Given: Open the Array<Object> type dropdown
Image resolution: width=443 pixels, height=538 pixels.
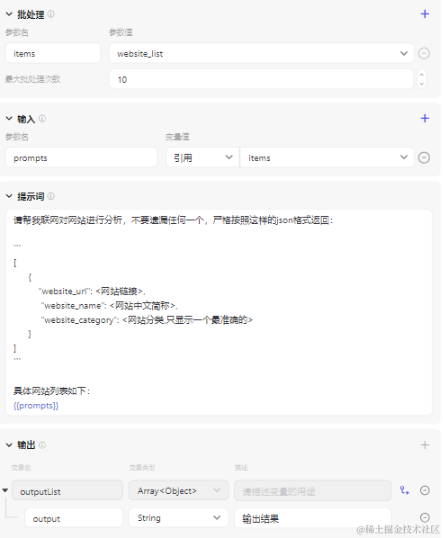Looking at the screenshot, I should tap(178, 491).
